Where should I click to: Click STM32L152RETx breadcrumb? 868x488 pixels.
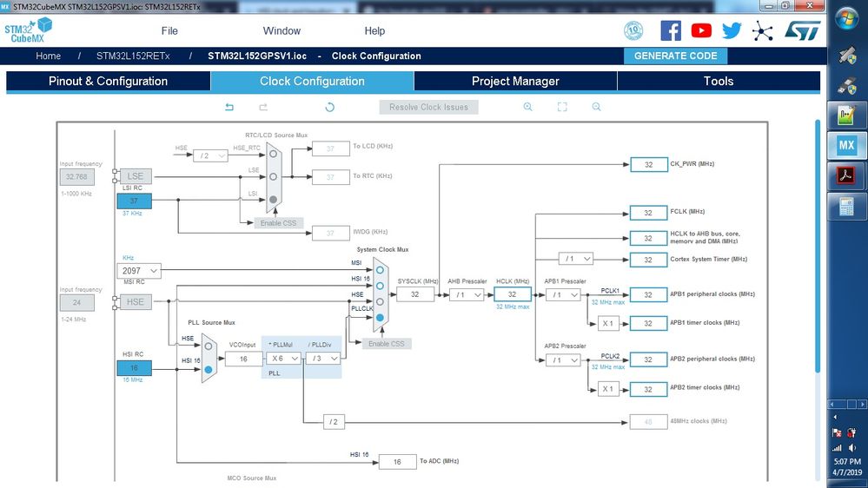click(133, 56)
